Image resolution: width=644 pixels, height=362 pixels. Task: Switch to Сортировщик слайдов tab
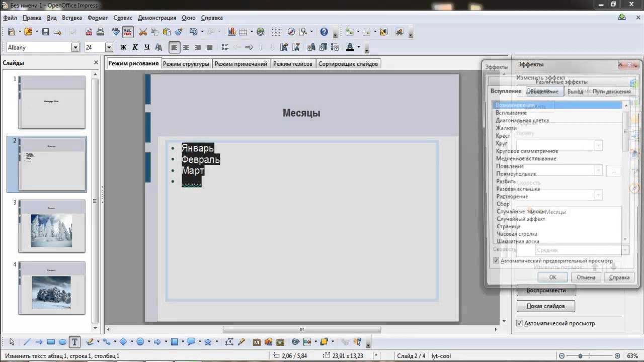point(348,64)
